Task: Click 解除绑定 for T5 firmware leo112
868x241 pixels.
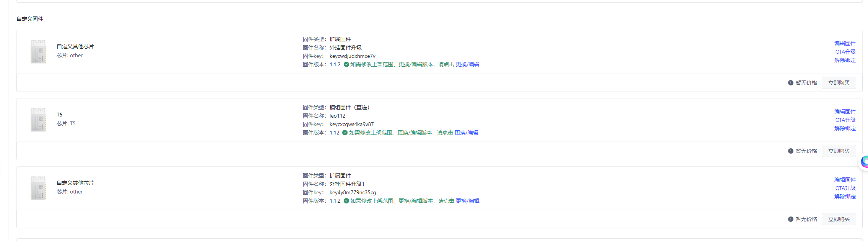Action: 845,128
